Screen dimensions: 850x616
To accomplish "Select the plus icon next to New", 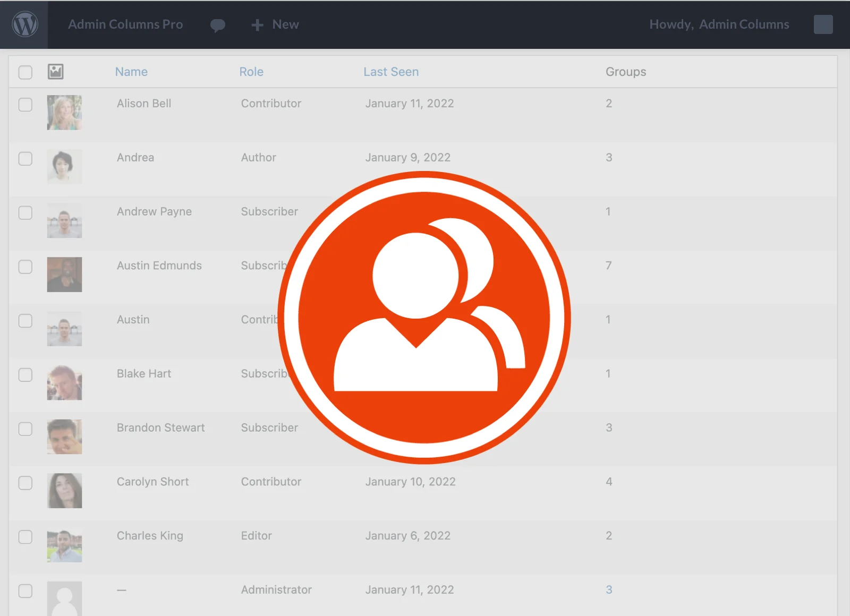I will (x=257, y=24).
